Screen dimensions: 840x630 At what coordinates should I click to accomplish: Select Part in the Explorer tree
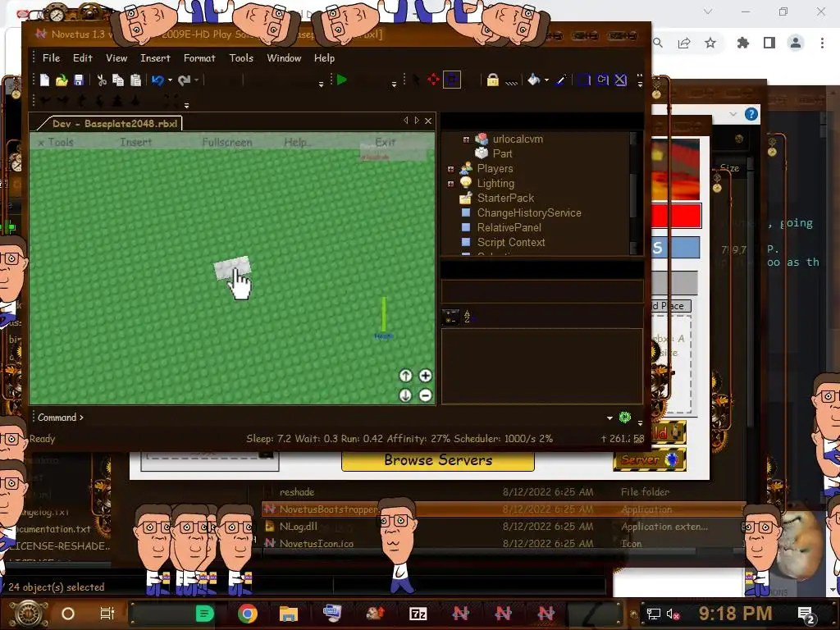coord(502,153)
